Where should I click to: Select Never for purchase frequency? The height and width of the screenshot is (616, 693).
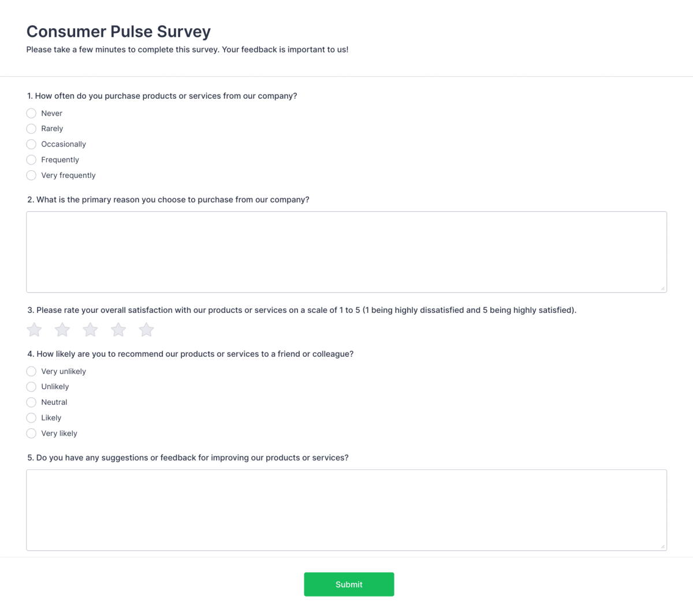pyautogui.click(x=31, y=113)
